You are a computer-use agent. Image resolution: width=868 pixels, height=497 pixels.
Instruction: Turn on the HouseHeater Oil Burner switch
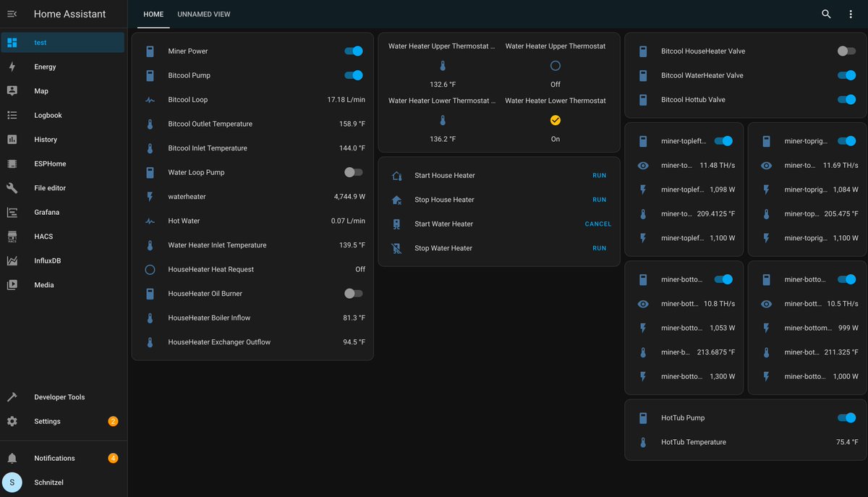[354, 293]
